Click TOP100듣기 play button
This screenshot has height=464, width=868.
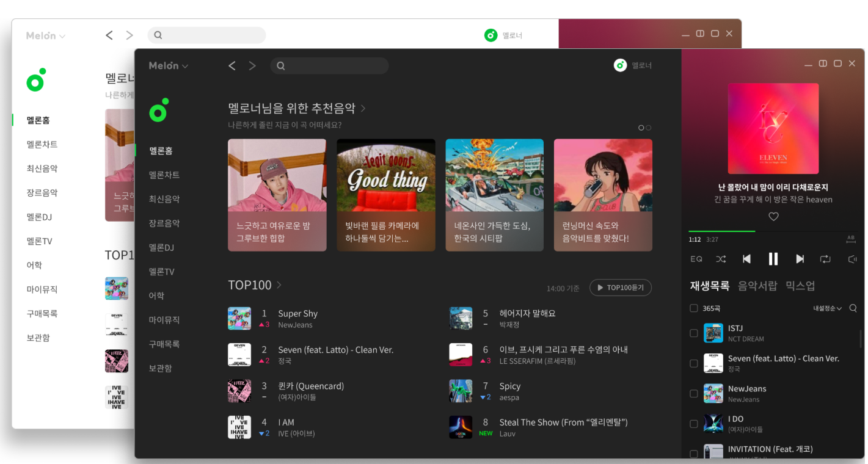point(621,288)
